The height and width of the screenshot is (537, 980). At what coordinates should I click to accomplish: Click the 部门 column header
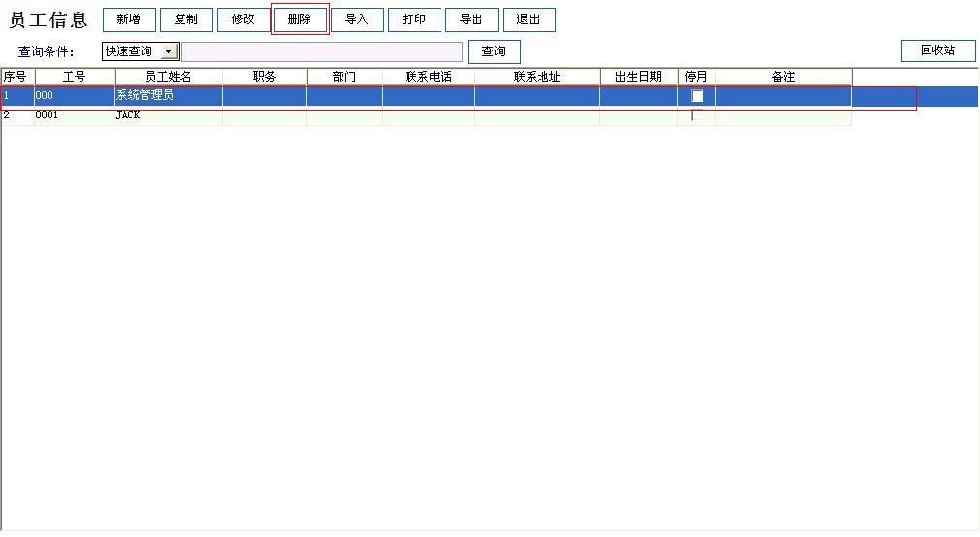coord(344,77)
